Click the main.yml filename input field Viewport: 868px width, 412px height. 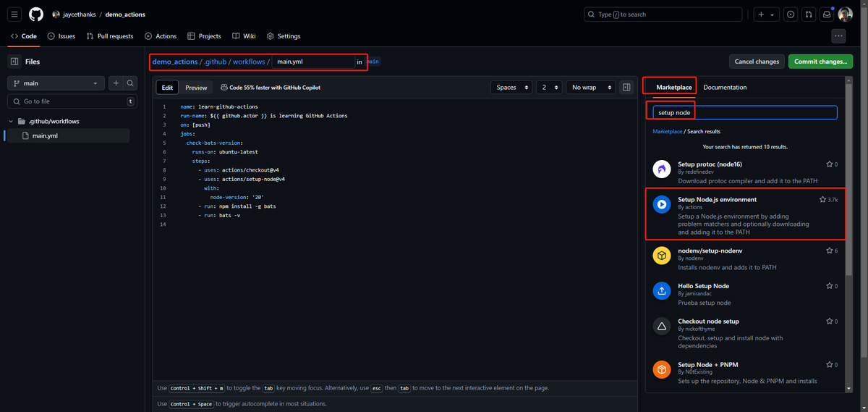[x=312, y=62]
